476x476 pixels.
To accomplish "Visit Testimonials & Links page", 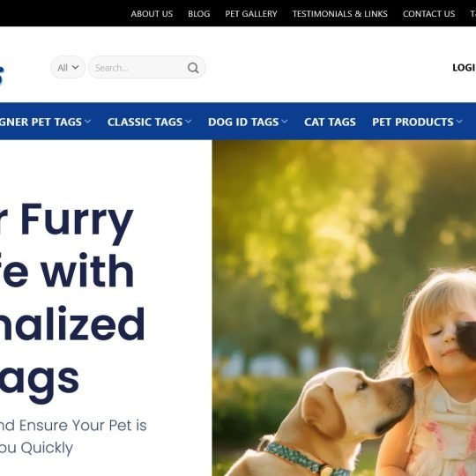I will click(x=339, y=13).
